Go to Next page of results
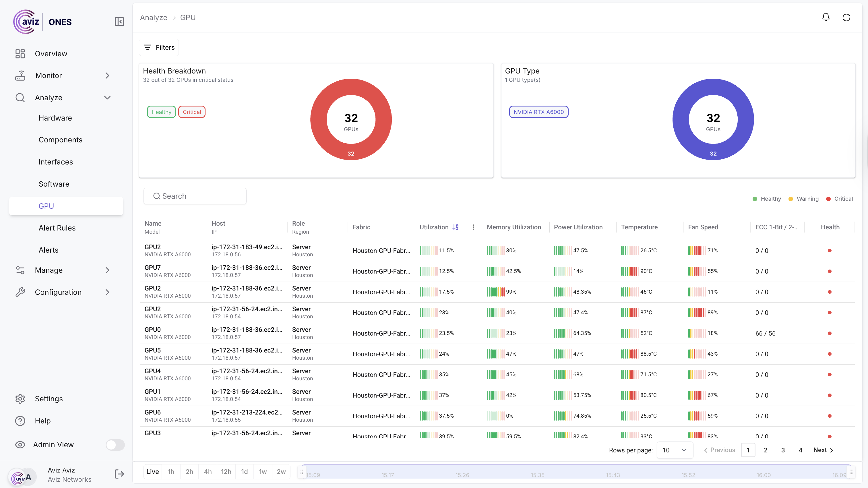Image resolution: width=868 pixels, height=488 pixels. (x=823, y=450)
